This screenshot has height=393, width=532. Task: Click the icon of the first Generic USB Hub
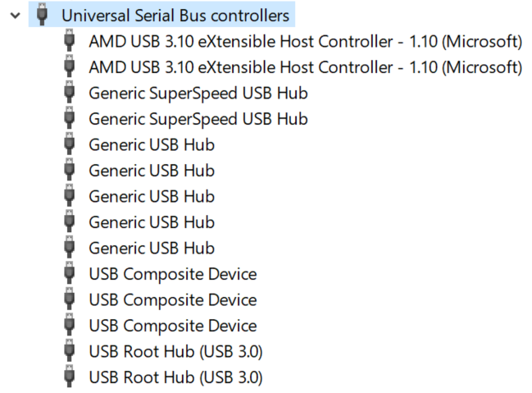[70, 144]
